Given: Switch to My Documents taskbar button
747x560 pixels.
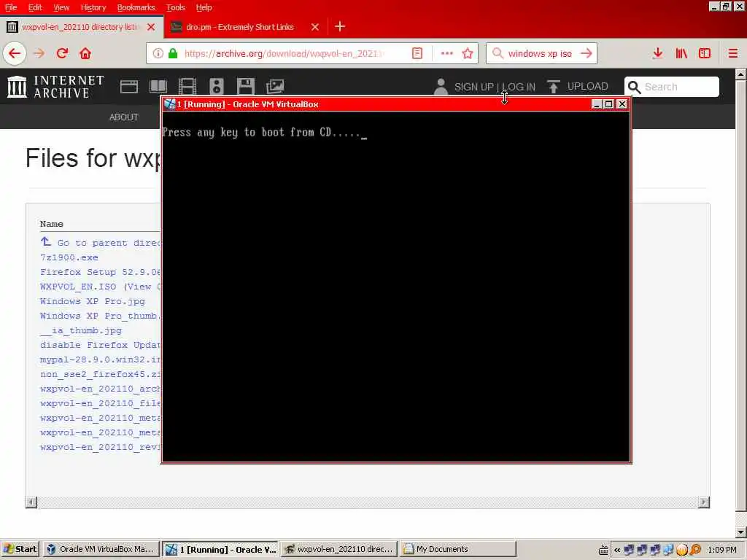Looking at the screenshot, I should 458,549.
